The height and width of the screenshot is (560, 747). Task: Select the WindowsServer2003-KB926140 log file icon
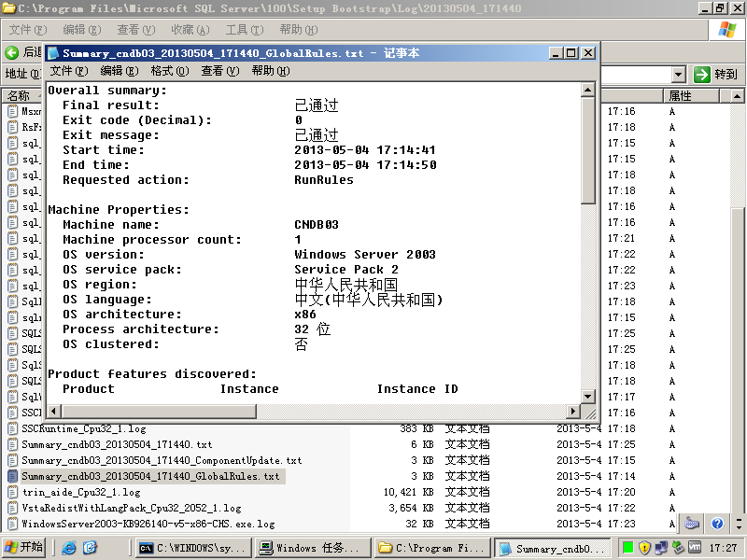click(13, 524)
